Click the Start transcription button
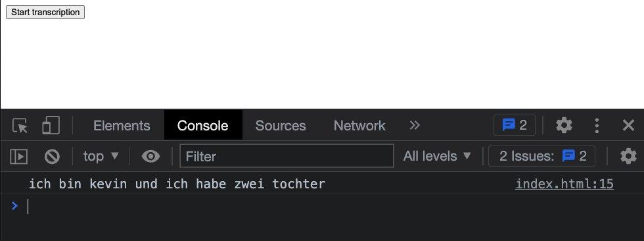 click(45, 12)
